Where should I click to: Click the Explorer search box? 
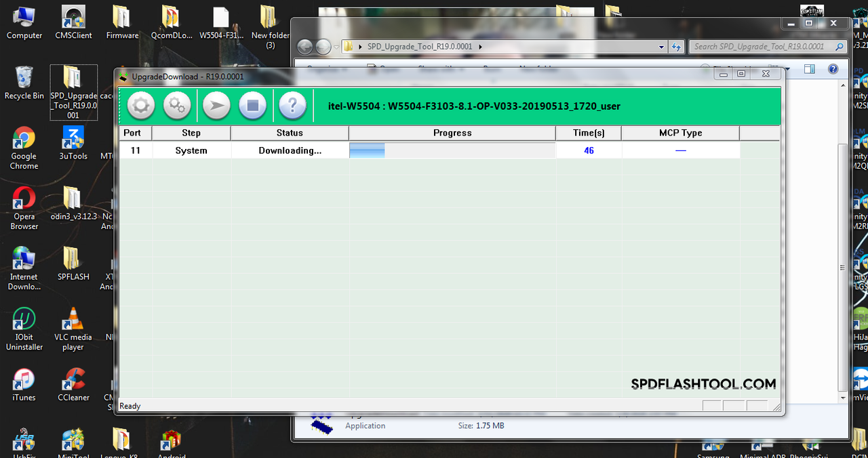(x=768, y=47)
